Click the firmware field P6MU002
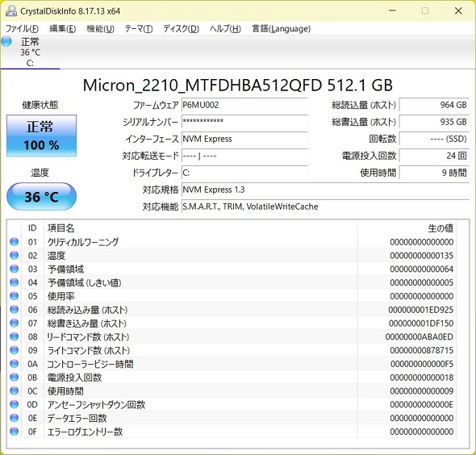476x455 pixels. tap(244, 105)
